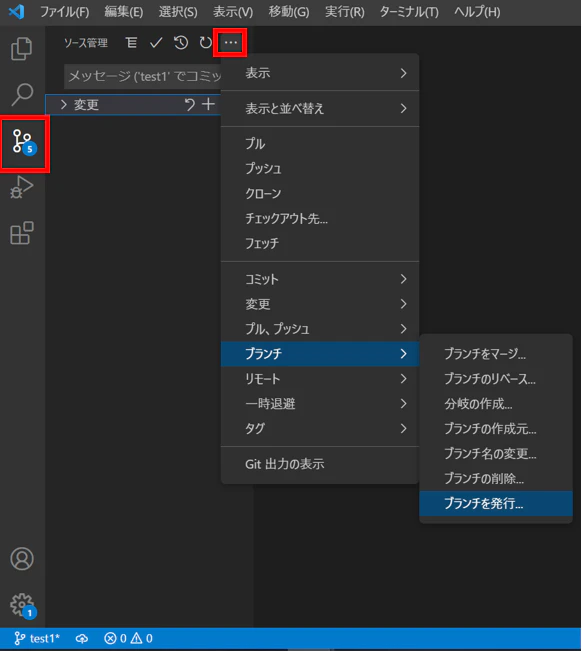Click the test1* branch in status bar

point(37,638)
